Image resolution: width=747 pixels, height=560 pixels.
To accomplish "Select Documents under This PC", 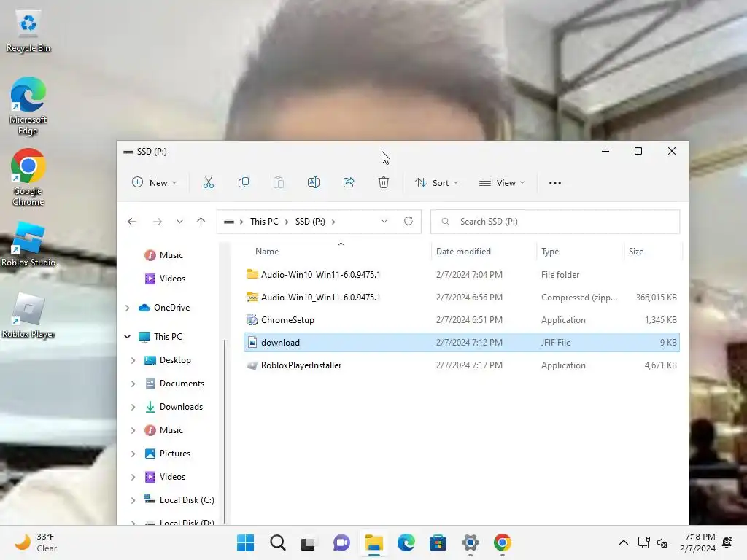I will [x=174, y=384].
